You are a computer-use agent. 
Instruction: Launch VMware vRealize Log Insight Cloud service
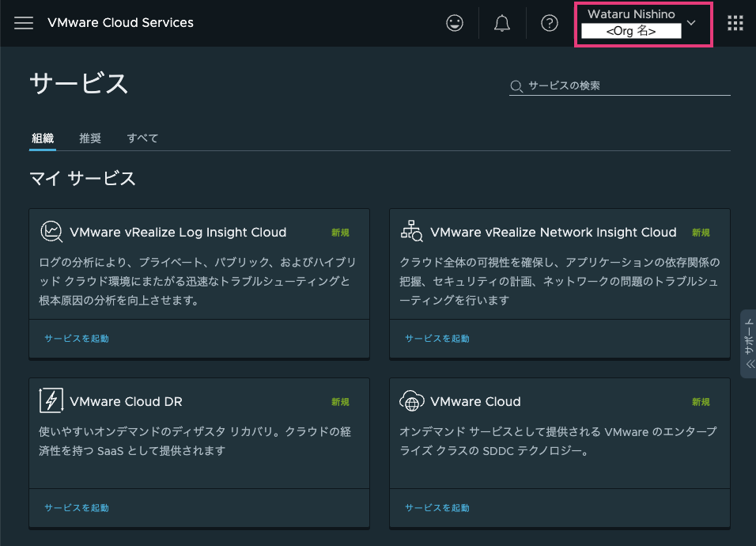[76, 336]
